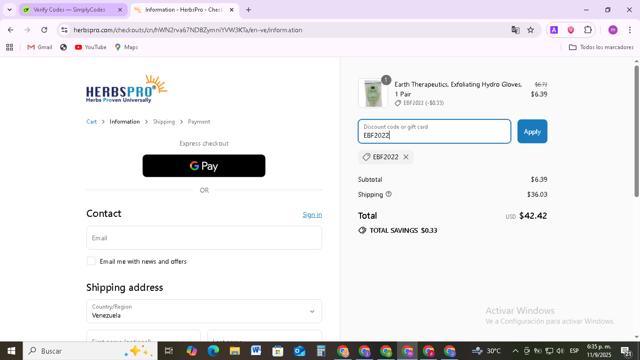
Task: Bookmark this page with the star icon
Action: pos(530,30)
